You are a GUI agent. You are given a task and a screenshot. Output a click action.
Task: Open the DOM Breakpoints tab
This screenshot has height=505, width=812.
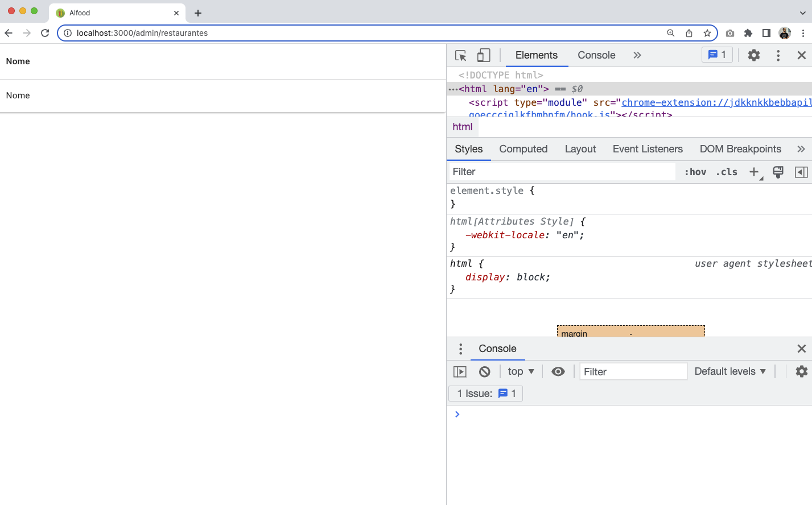[x=740, y=149]
